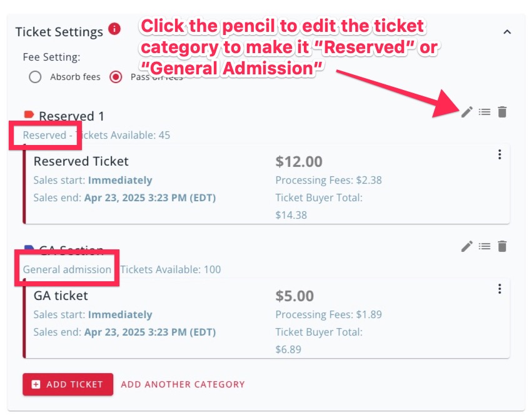This screenshot has height=420, width=529.
Task: Click the GA ticket card title
Action: click(x=61, y=296)
